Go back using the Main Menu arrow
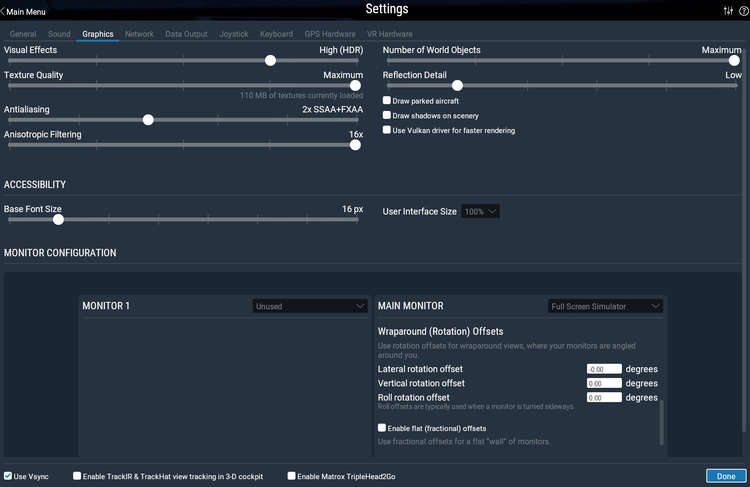 pos(25,11)
